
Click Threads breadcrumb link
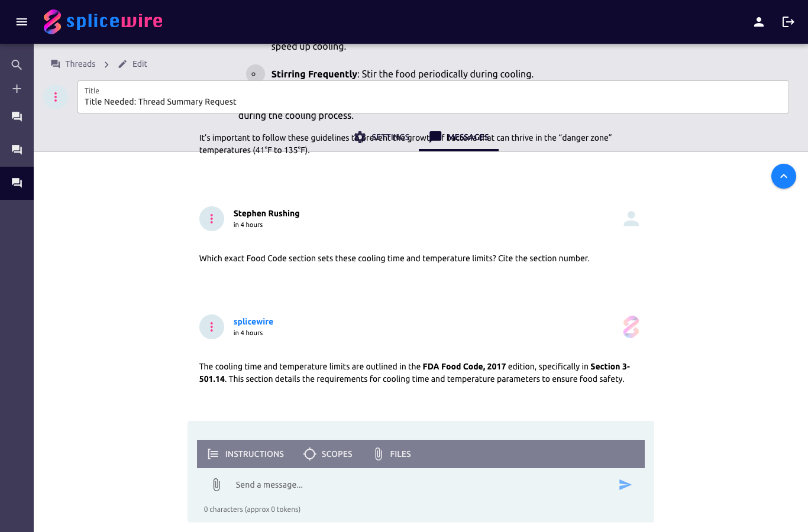tap(73, 64)
